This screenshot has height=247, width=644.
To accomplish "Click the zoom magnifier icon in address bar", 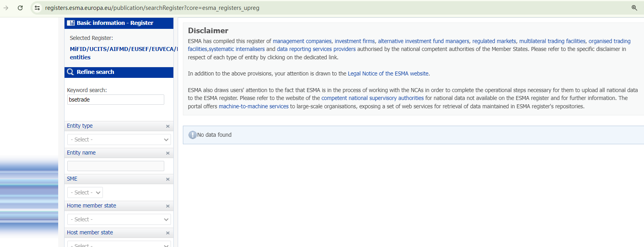I will [634, 8].
